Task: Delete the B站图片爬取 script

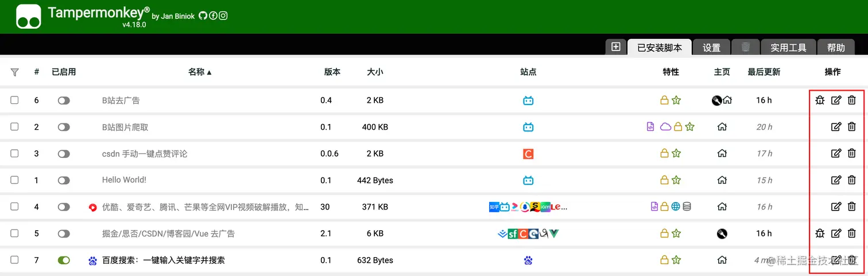Action: 852,127
